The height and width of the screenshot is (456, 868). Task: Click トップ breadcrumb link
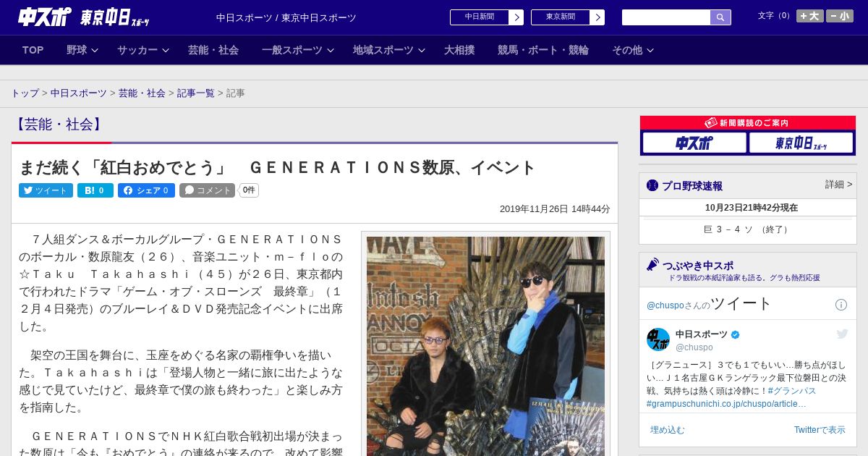point(25,93)
